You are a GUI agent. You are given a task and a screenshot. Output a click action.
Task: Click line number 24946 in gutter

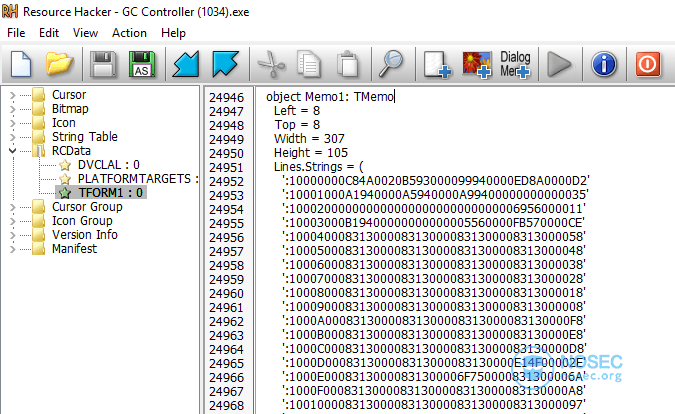pyautogui.click(x=226, y=98)
